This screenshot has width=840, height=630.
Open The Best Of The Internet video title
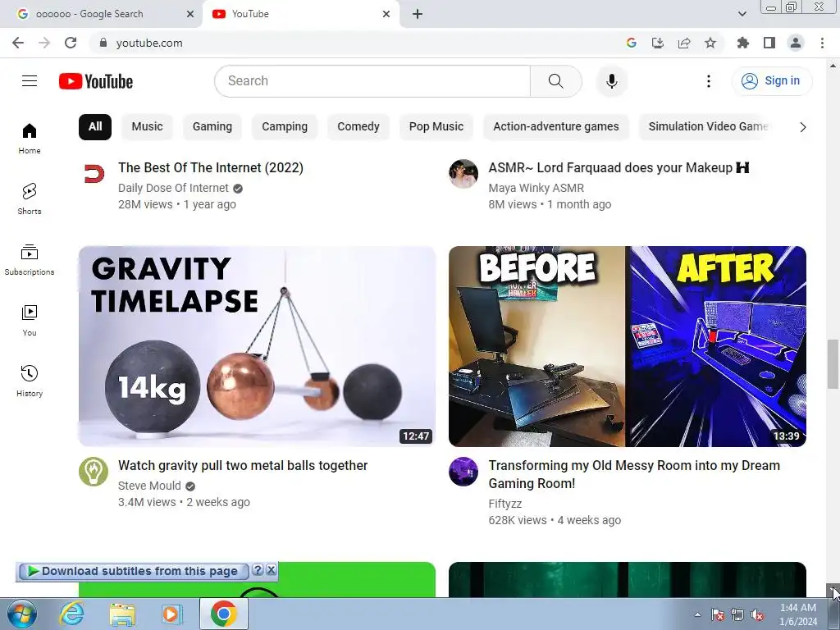pyautogui.click(x=211, y=167)
